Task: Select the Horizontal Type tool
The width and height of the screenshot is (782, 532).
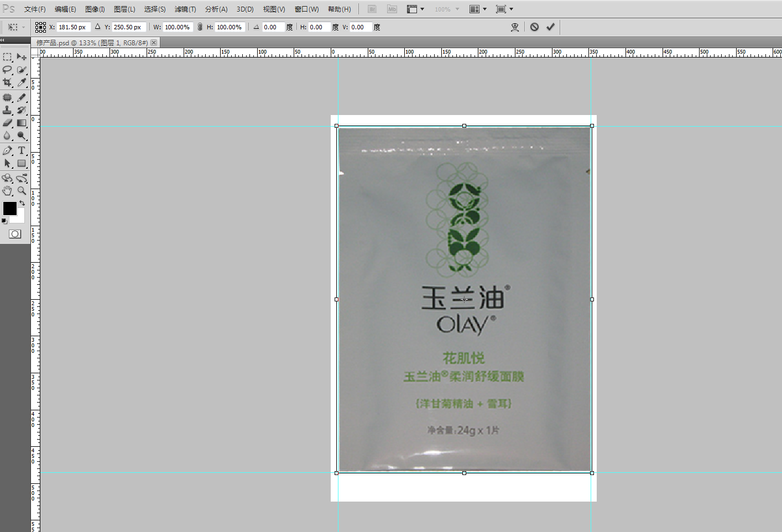Action: tap(22, 150)
